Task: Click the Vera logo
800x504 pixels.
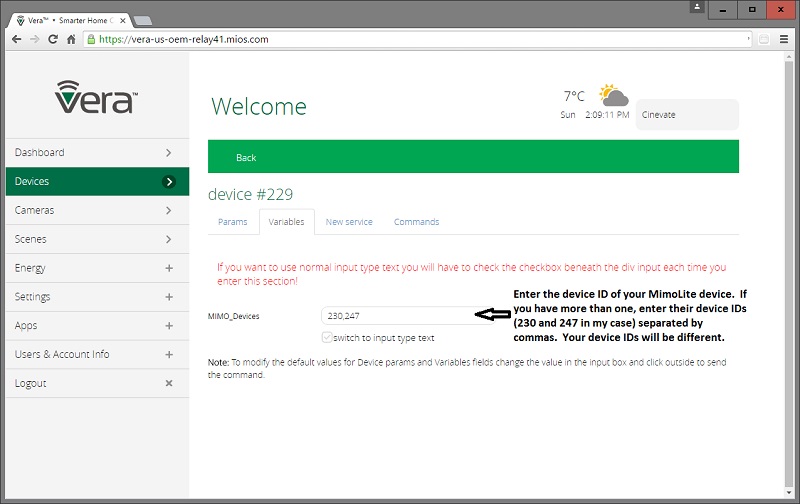Action: click(x=96, y=97)
